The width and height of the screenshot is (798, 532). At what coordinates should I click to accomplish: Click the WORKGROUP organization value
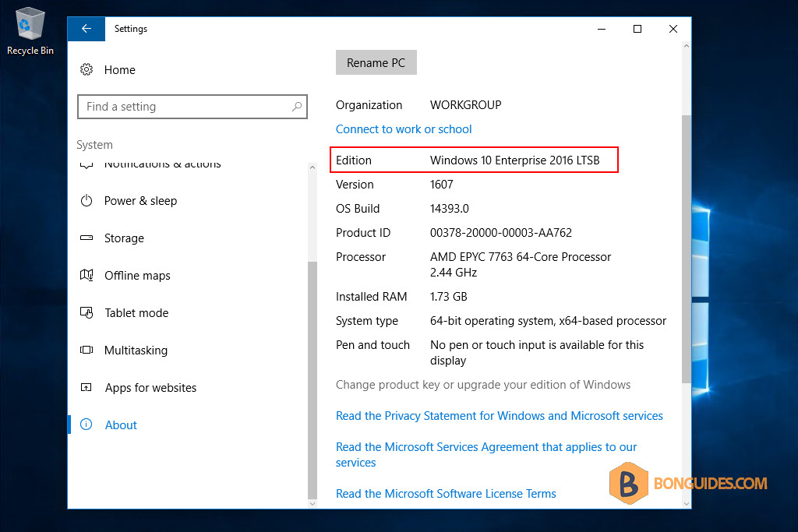466,105
